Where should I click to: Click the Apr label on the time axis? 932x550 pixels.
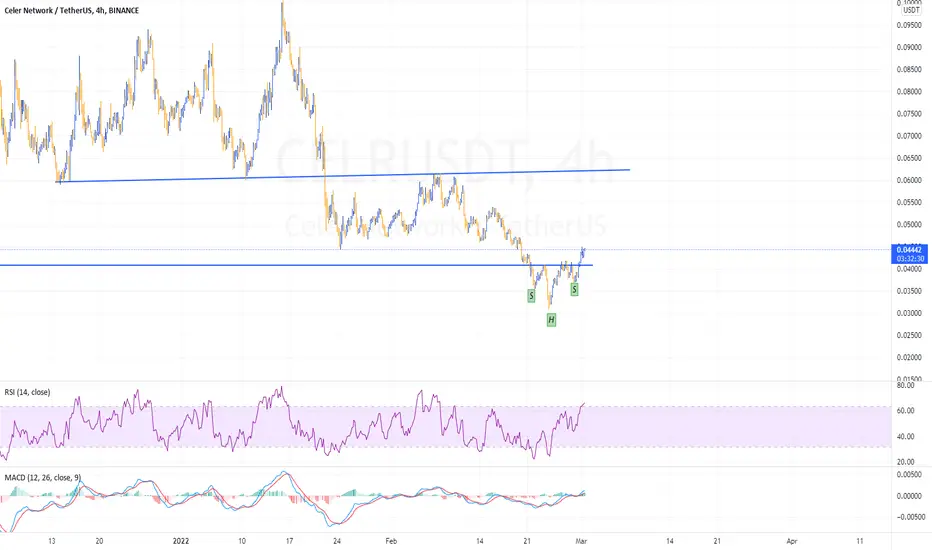[x=792, y=541]
